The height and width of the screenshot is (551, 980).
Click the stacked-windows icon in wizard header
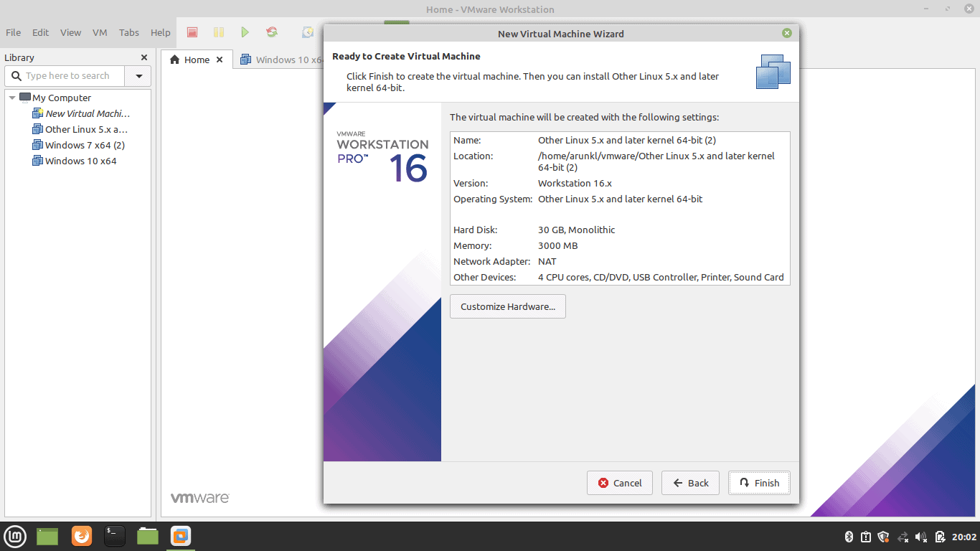[x=773, y=72]
